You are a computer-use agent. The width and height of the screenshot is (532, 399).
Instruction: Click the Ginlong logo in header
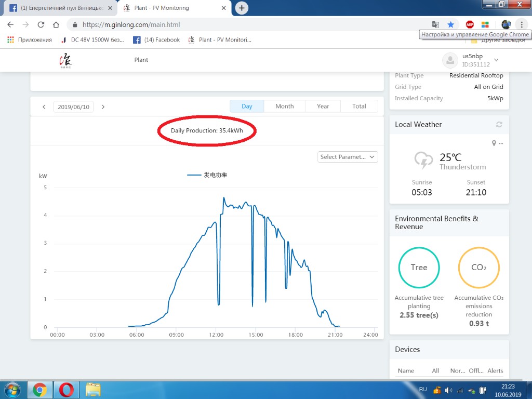(x=65, y=60)
